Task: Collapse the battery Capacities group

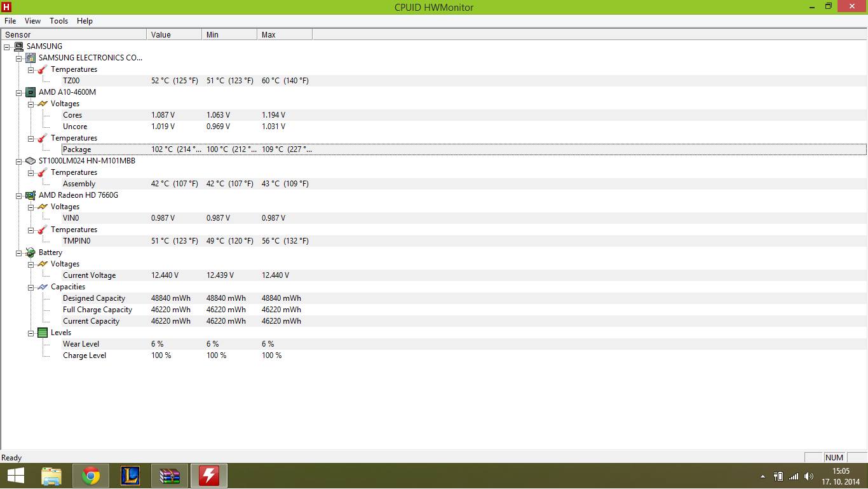Action: [x=31, y=287]
